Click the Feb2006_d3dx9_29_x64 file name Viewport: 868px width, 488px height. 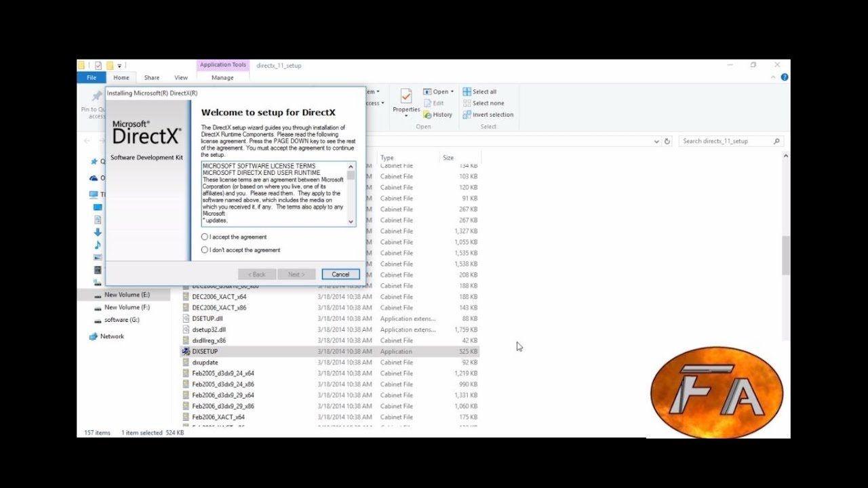tap(223, 395)
